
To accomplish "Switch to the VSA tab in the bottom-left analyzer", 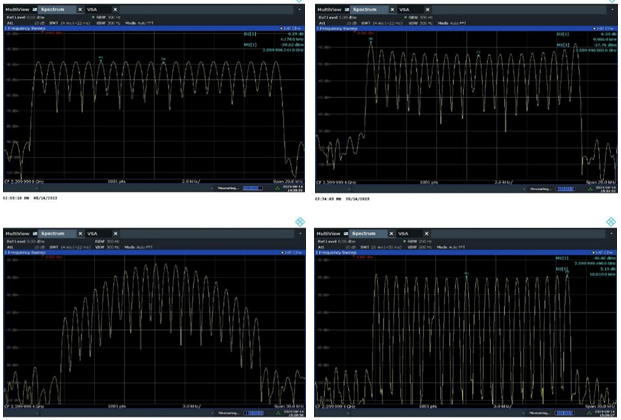I will pyautogui.click(x=91, y=233).
